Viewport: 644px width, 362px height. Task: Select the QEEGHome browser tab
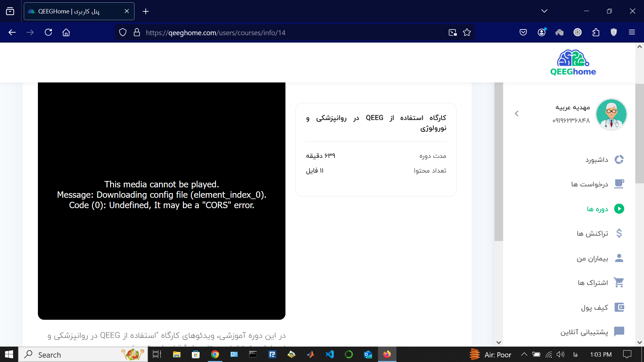(74, 11)
